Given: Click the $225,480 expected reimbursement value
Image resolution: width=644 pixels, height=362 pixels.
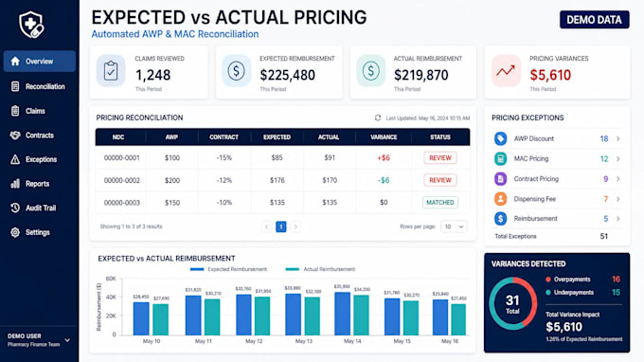Looking at the screenshot, I should pos(288,75).
